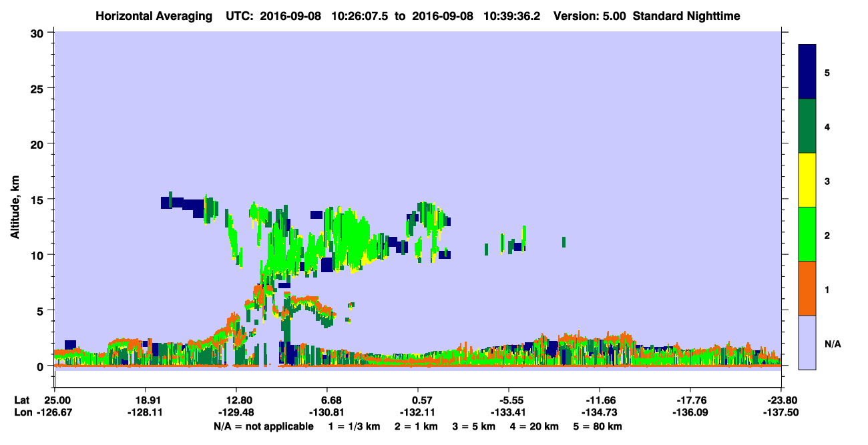
Task: Click the dark blue color bar segment labeled 5
Action: (807, 72)
